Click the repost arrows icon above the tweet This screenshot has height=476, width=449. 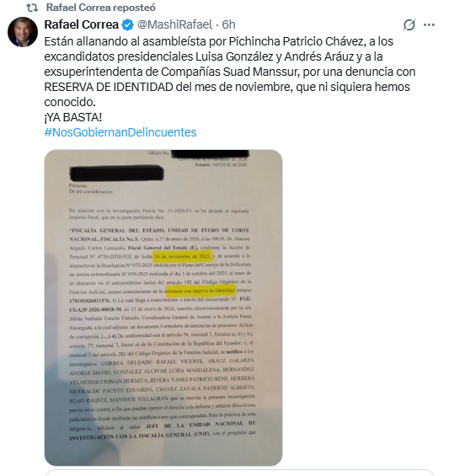[x=32, y=8]
